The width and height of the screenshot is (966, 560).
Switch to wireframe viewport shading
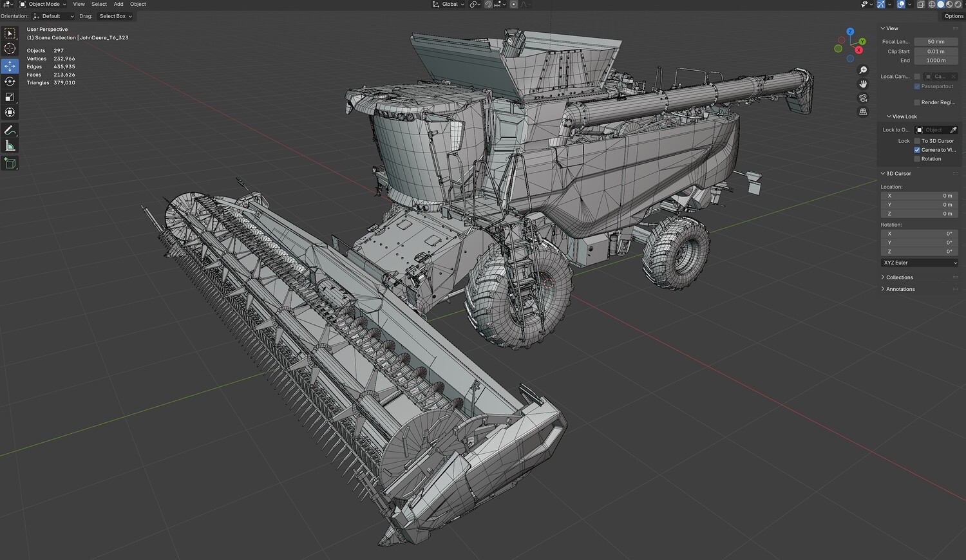931,5
